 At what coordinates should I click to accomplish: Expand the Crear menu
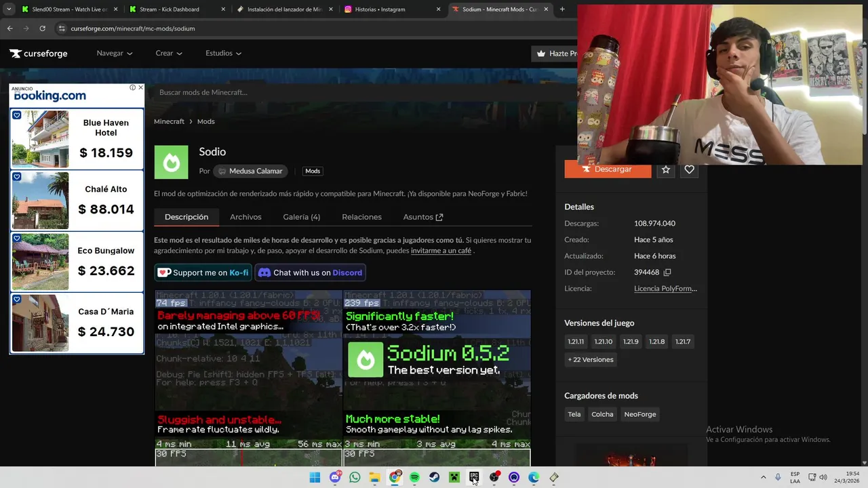click(x=169, y=53)
